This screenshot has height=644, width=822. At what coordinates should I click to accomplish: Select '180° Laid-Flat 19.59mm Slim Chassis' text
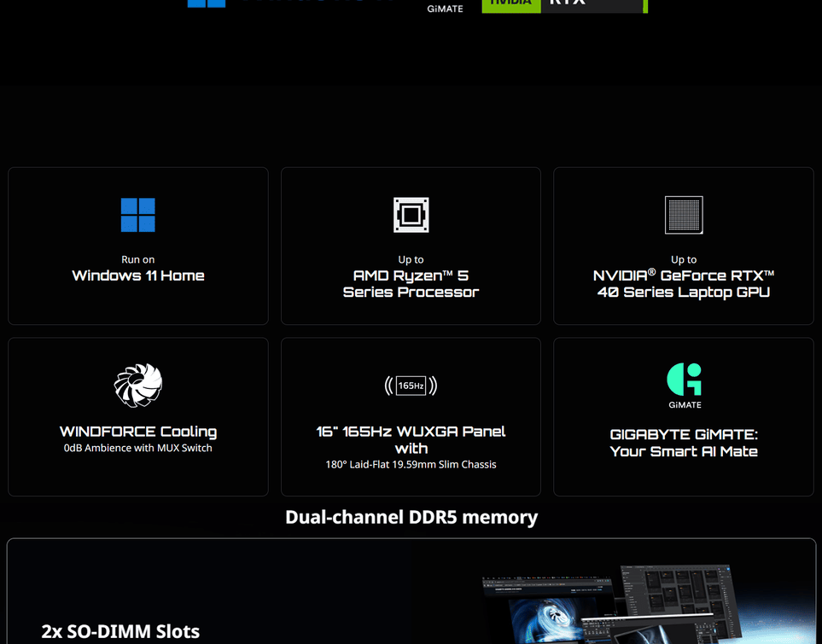pos(411,464)
